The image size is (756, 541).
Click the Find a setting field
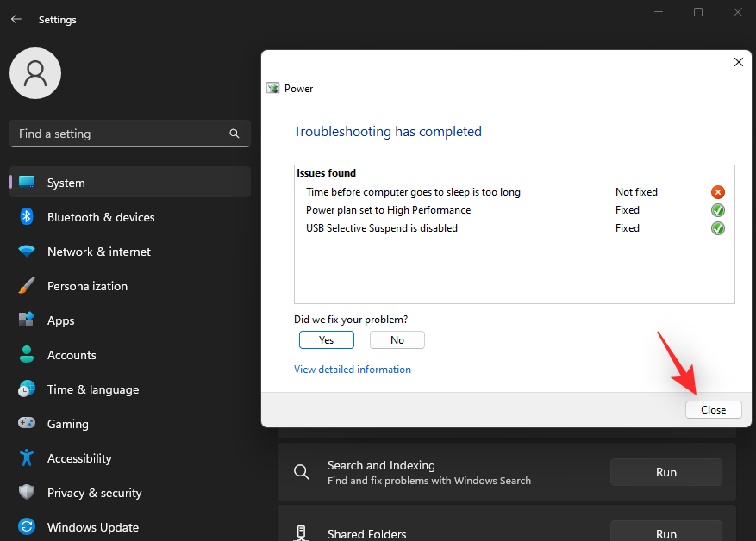(121, 134)
